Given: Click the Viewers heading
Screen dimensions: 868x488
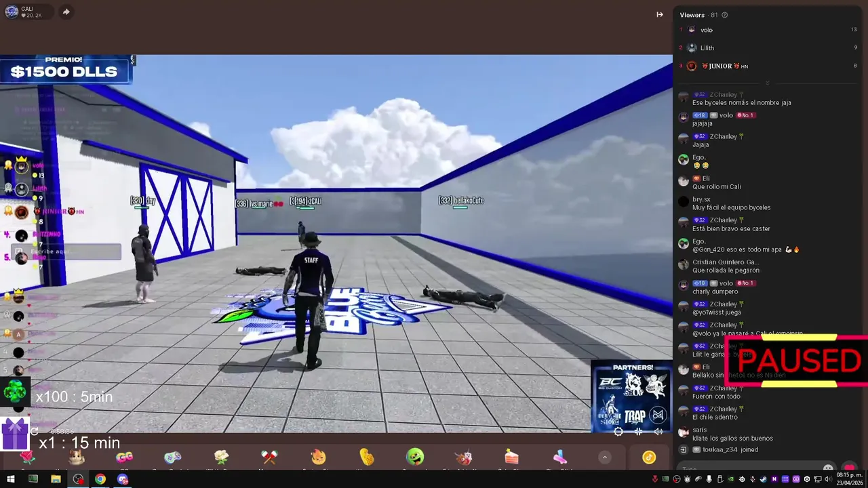Looking at the screenshot, I should click(x=692, y=15).
